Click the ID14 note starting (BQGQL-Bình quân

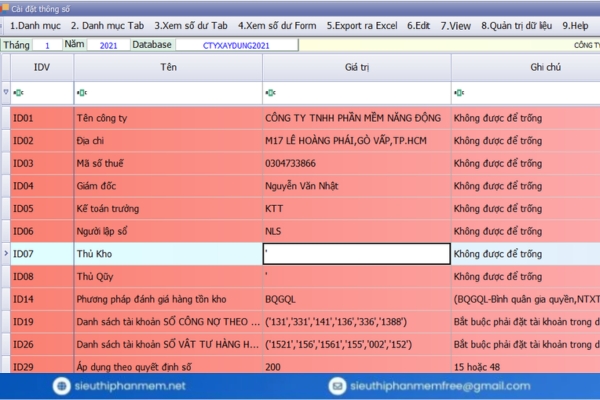pos(527,299)
